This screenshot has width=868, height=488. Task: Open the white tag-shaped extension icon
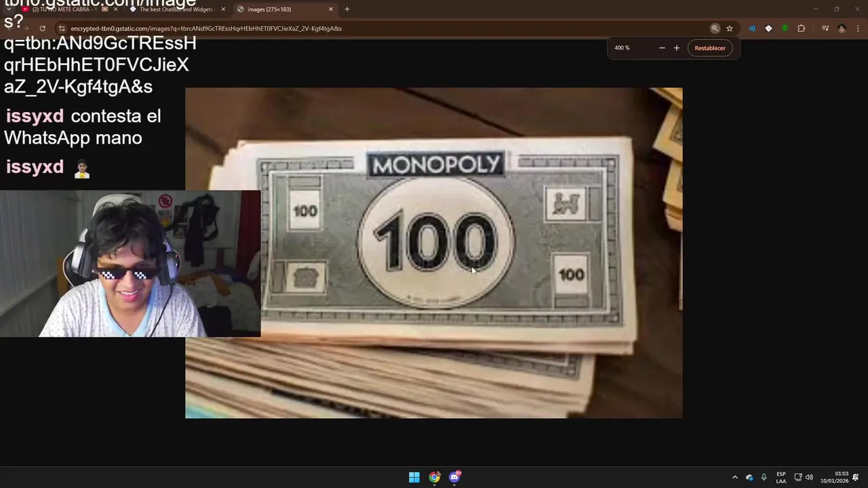tap(768, 28)
